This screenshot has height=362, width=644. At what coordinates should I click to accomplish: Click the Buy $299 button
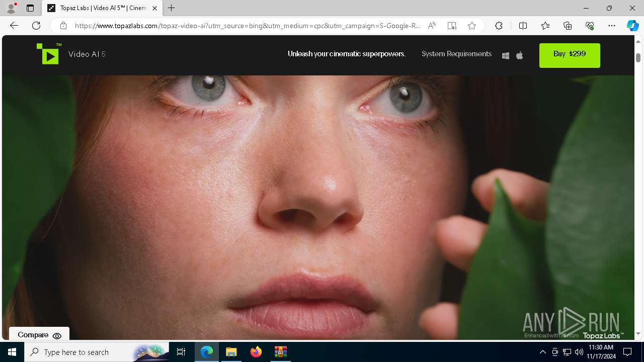(570, 55)
